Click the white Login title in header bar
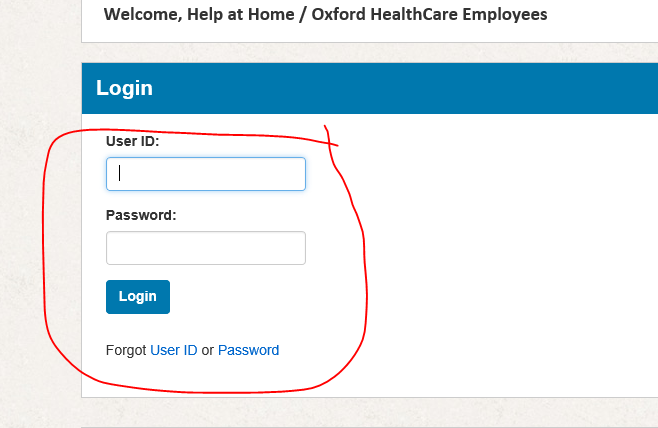 click(x=124, y=88)
